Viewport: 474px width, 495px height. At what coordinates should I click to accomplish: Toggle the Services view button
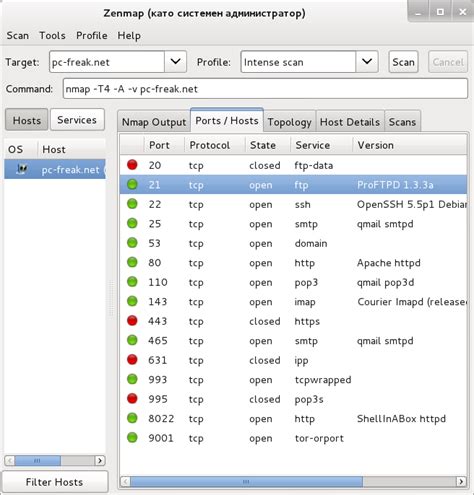click(x=77, y=120)
